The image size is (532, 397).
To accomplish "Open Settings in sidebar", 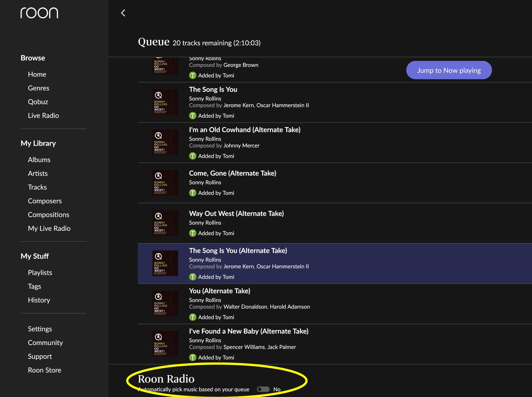I will pyautogui.click(x=40, y=329).
